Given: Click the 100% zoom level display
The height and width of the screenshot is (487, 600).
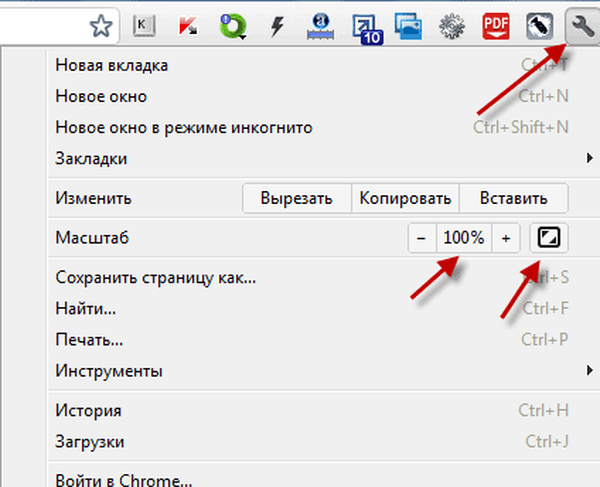Looking at the screenshot, I should click(464, 238).
